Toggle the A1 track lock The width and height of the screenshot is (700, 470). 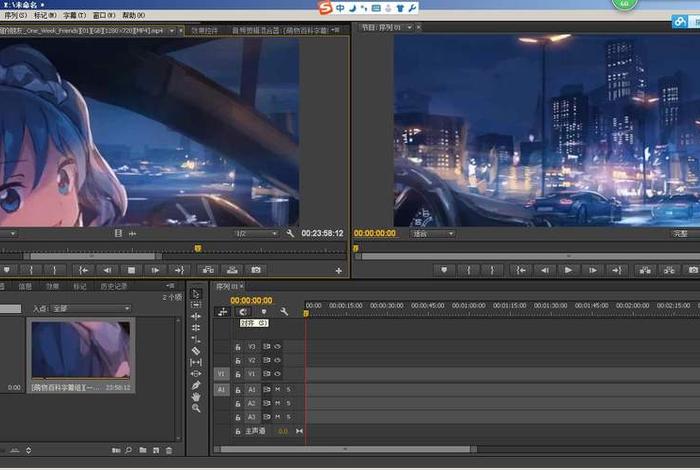click(238, 390)
